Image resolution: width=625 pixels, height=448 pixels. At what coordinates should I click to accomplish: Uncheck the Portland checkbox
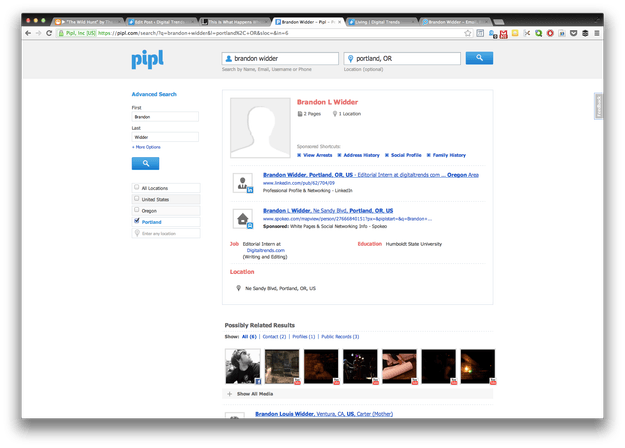click(137, 220)
